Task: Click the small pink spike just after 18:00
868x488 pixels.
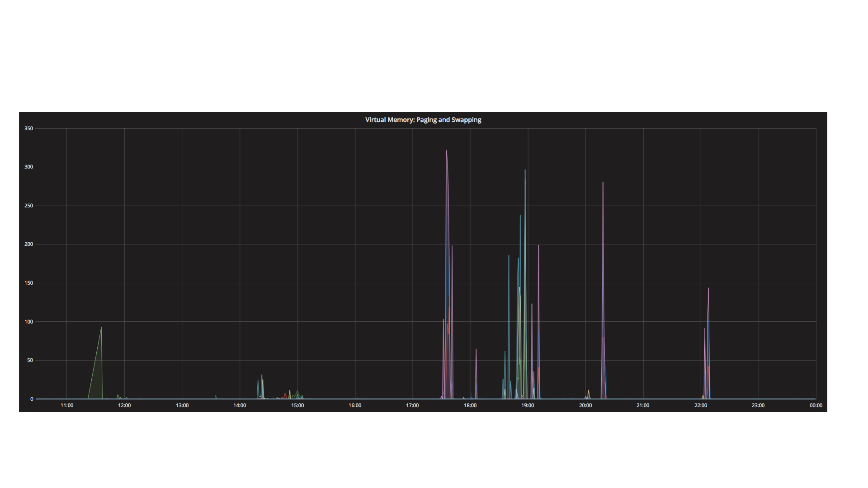Action: point(476,350)
